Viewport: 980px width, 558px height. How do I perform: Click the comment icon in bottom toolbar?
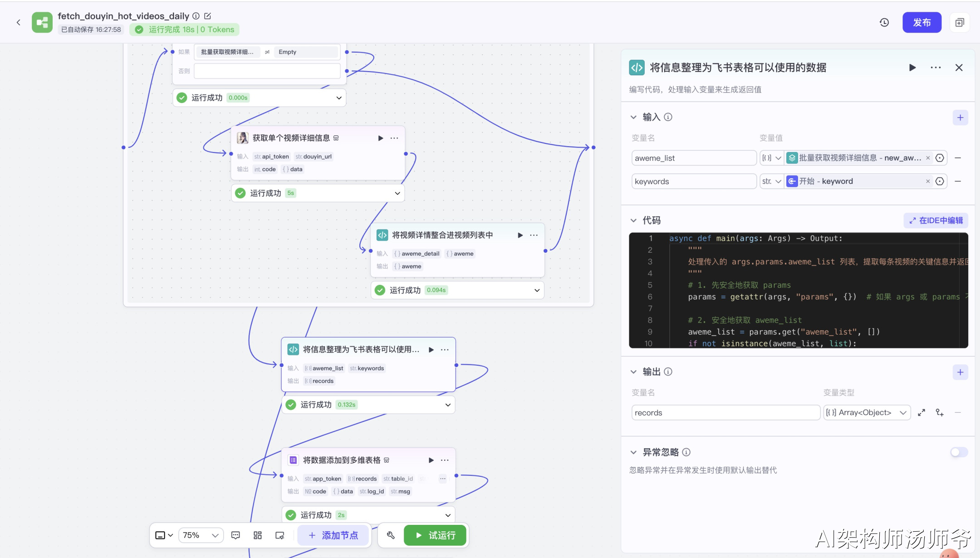point(235,535)
